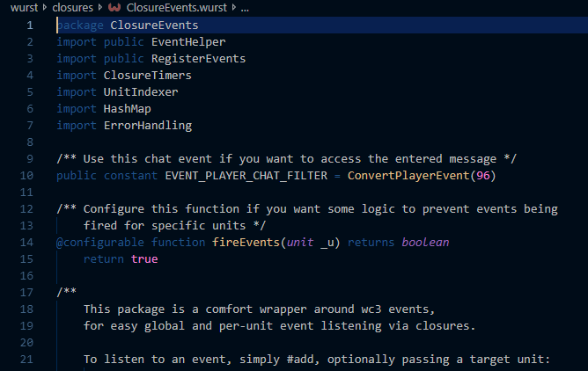This screenshot has height=371, width=588.
Task: Click the Wurst file icon in breadcrumb
Action: 114,7
